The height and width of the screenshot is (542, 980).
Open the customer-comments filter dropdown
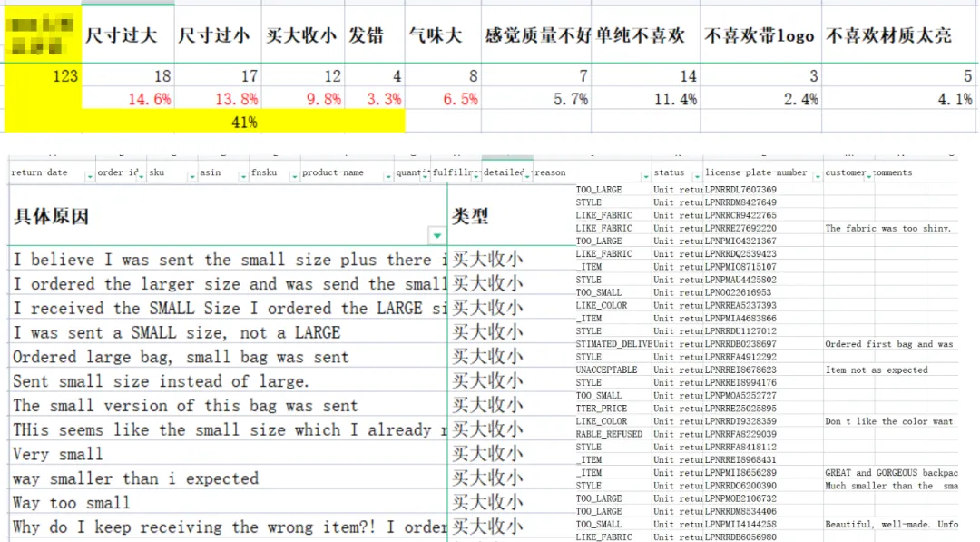tap(868, 177)
